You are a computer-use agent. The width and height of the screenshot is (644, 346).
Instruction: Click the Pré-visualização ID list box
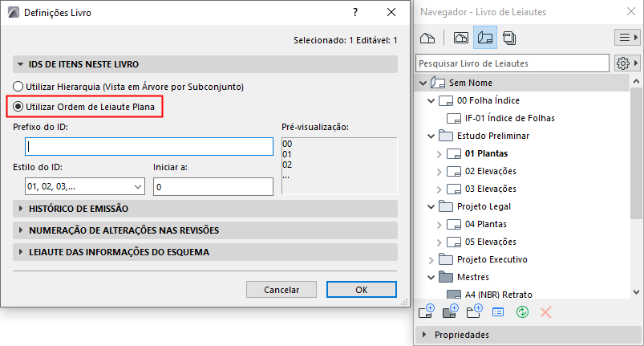339,166
